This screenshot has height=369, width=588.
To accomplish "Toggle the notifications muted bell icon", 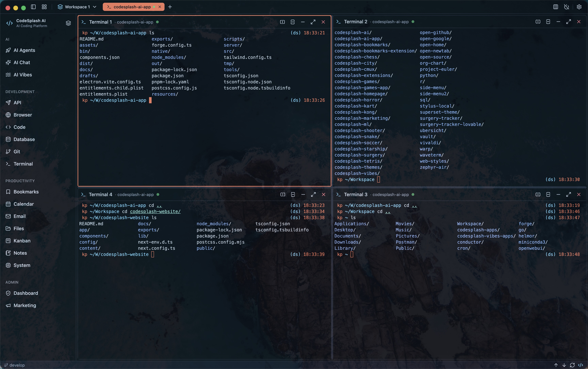I will click(567, 7).
